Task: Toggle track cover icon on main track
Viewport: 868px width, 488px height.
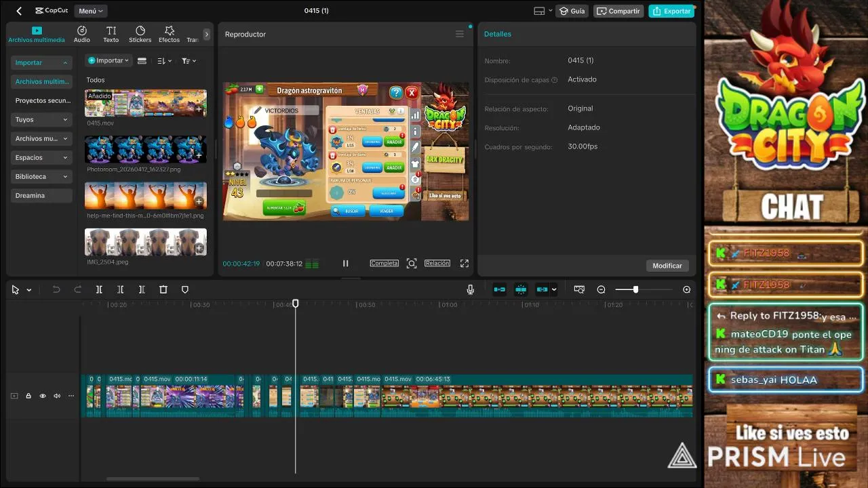Action: pyautogui.click(x=14, y=396)
